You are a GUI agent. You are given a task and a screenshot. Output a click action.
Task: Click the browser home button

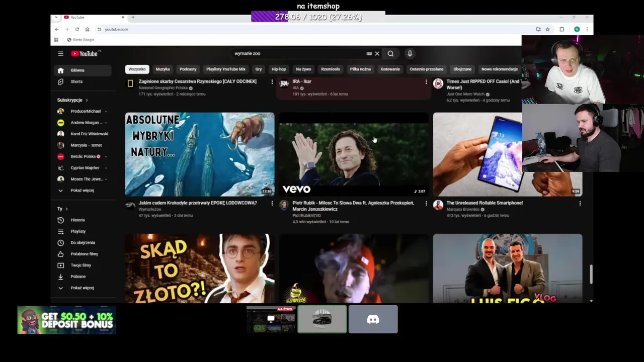click(87, 29)
